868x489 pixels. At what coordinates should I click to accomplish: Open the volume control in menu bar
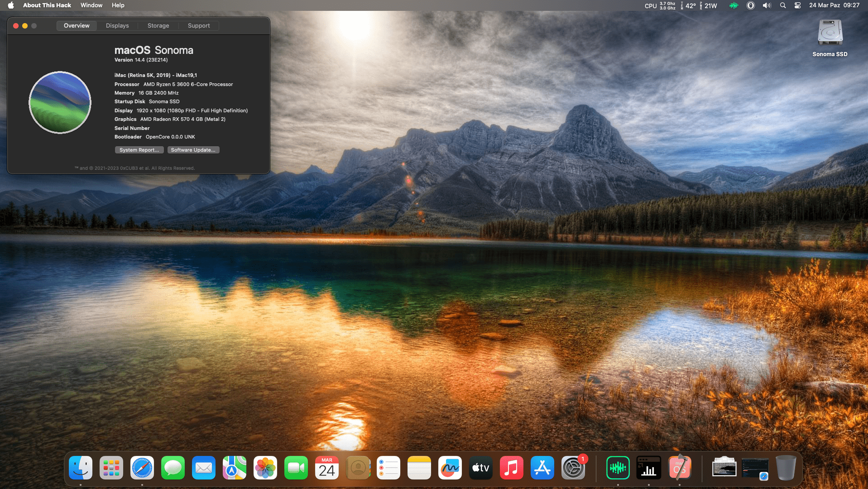click(x=767, y=5)
